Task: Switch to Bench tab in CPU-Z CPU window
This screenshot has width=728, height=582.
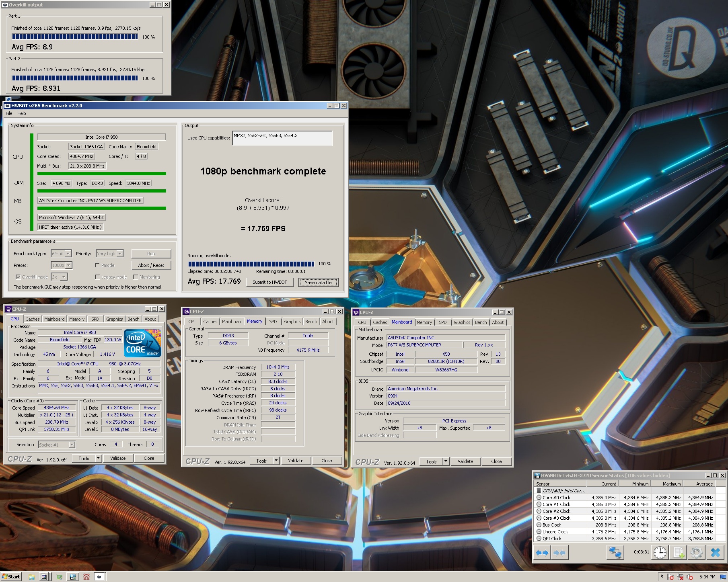Action: click(134, 319)
